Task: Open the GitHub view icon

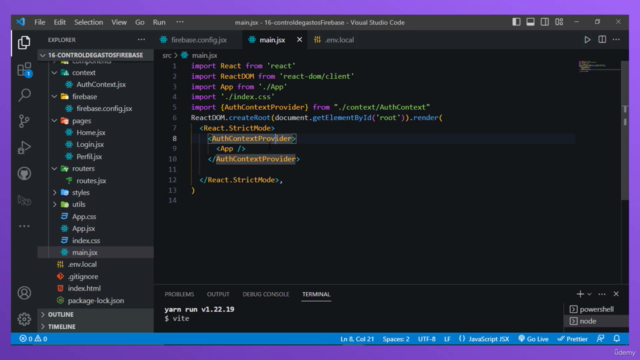Action: (24, 174)
